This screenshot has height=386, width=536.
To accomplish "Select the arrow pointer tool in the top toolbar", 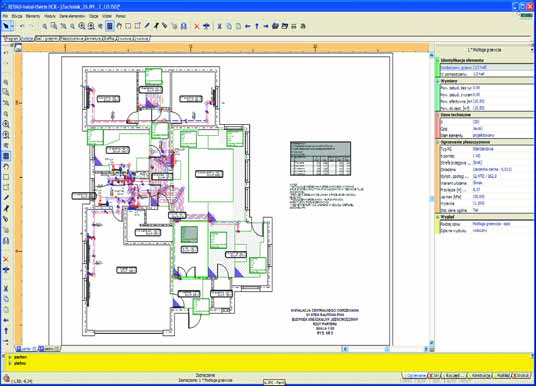I will (x=6, y=26).
